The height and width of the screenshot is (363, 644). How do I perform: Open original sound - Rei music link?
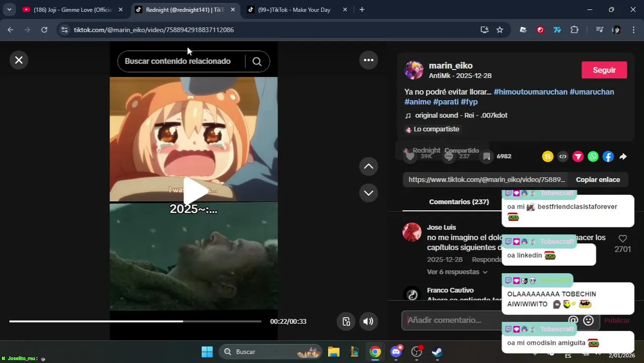tap(461, 115)
